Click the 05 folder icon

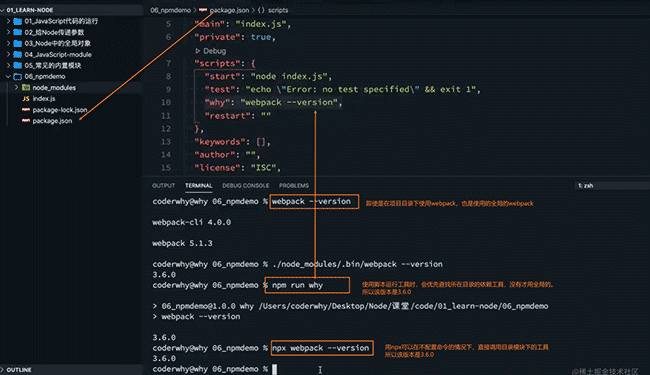(x=17, y=65)
